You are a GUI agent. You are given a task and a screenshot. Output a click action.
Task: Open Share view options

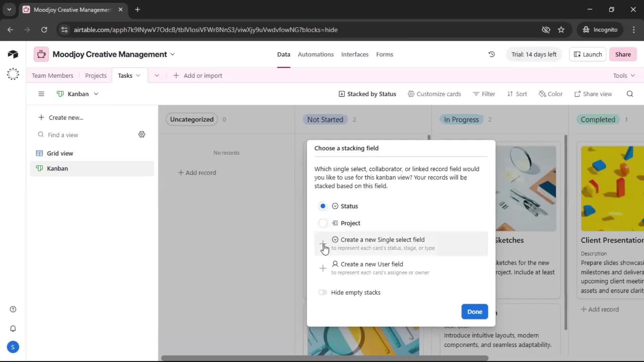(x=593, y=94)
